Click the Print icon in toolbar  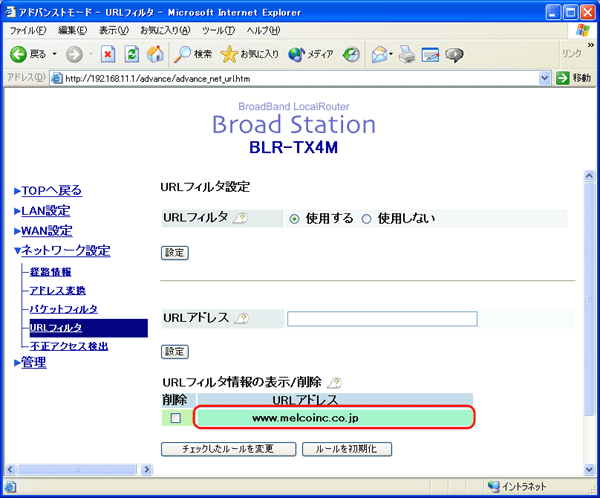tap(407, 54)
